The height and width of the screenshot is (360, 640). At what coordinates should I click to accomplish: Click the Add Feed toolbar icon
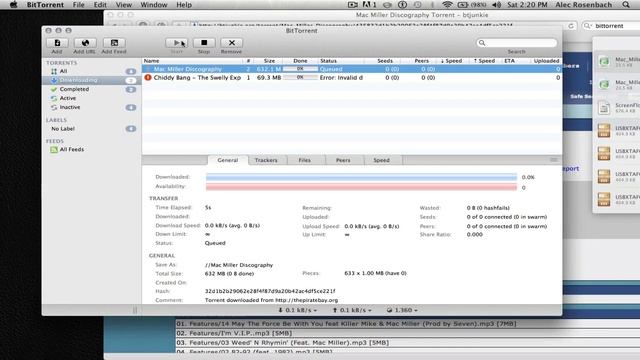click(x=114, y=43)
